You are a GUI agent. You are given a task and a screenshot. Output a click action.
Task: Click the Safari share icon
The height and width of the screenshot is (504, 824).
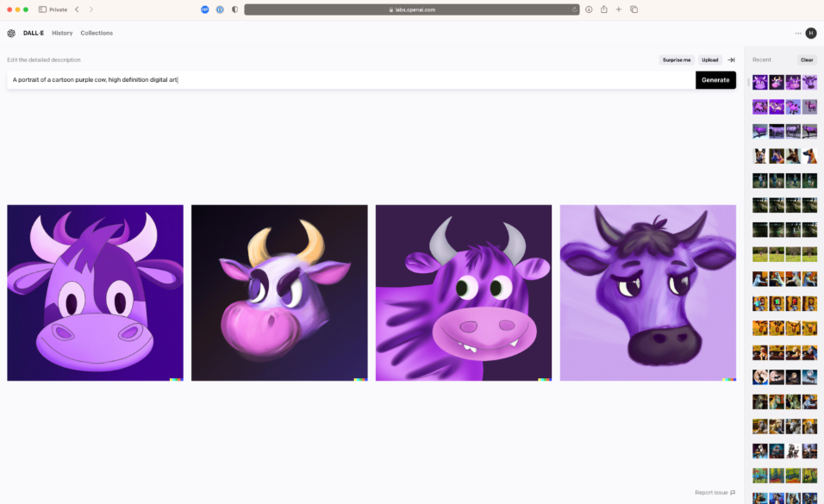click(604, 9)
